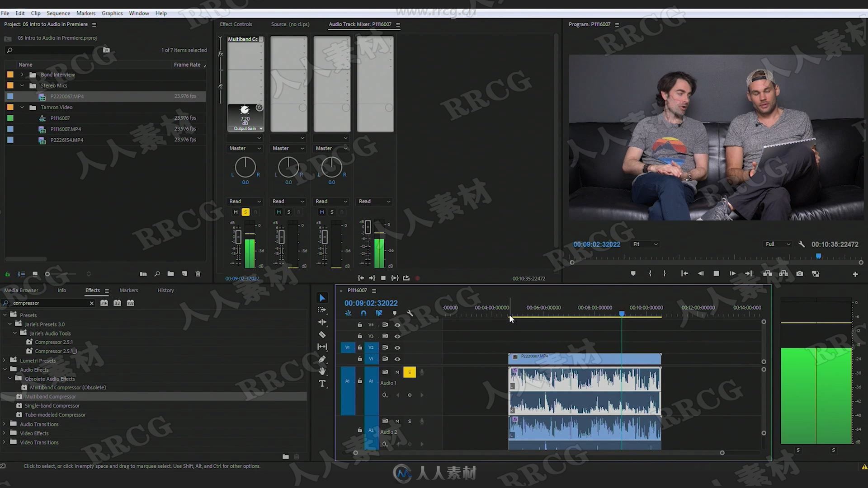Mute Audio 1 mixer channel
The height and width of the screenshot is (488, 868).
pos(236,212)
